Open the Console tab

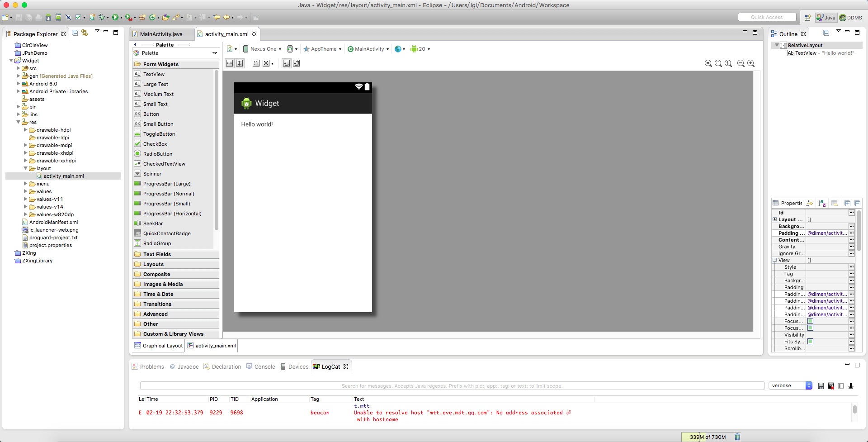click(264, 366)
